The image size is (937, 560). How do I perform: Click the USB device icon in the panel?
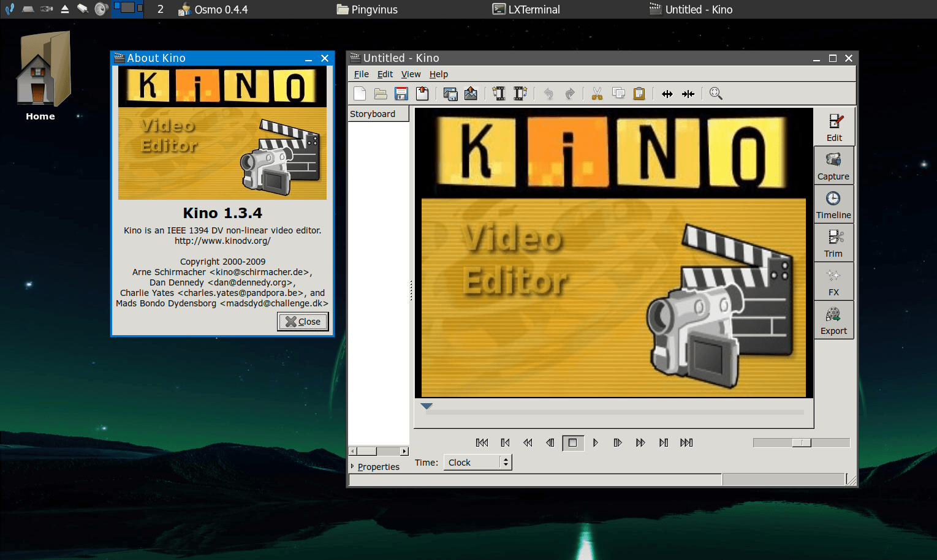(x=47, y=9)
